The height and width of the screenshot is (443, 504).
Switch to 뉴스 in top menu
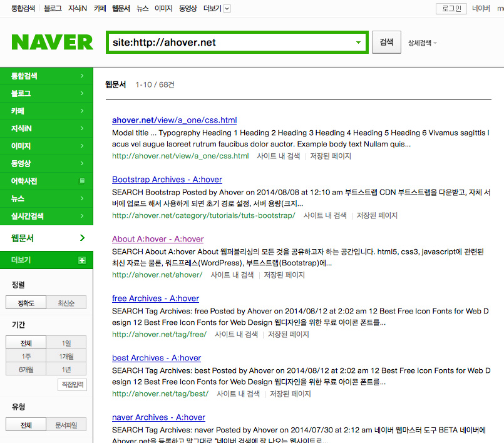point(142,8)
